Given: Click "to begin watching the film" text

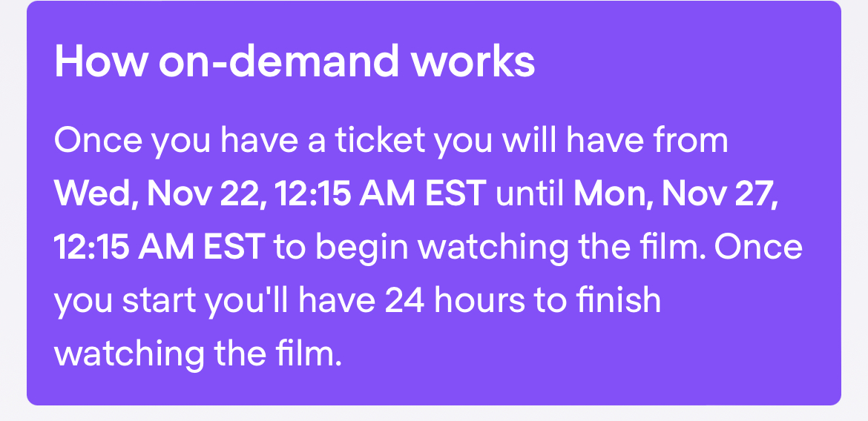Looking at the screenshot, I should pos(489,248).
